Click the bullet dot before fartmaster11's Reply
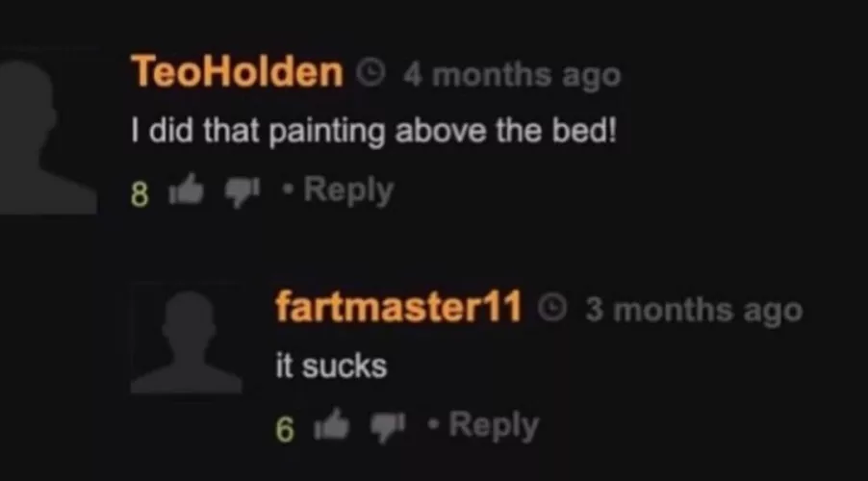The width and height of the screenshot is (868, 481). tap(433, 424)
